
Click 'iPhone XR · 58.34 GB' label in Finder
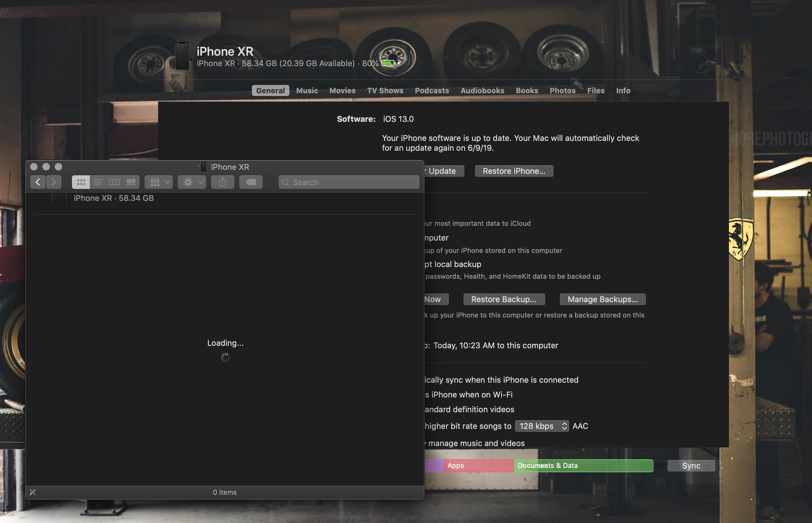coord(114,198)
